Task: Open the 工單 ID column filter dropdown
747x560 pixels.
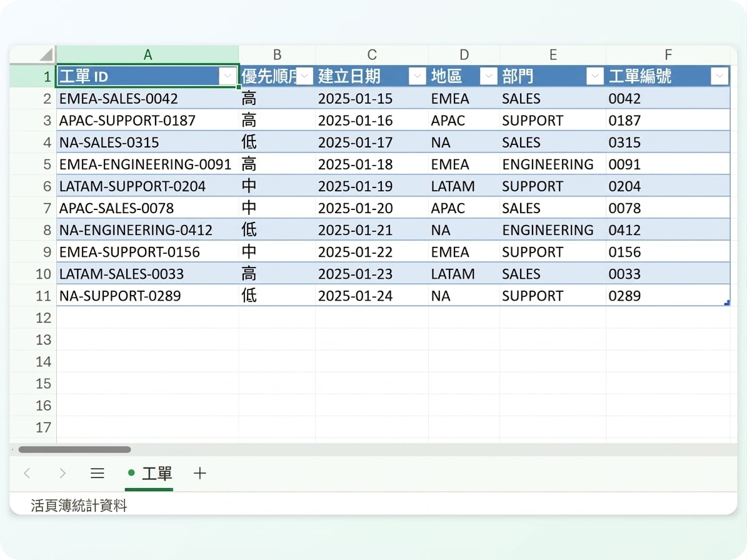Action: click(228, 76)
